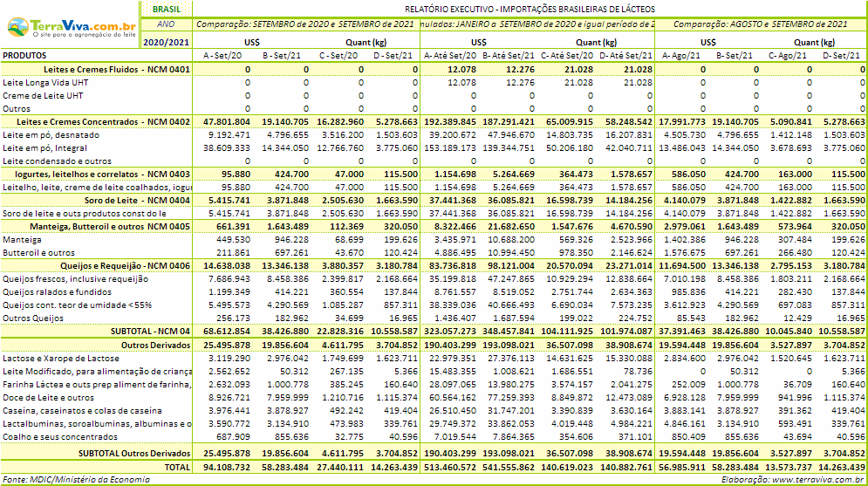This screenshot has width=868, height=486.
Task: Click the total value 94.108.732
Action: (227, 467)
